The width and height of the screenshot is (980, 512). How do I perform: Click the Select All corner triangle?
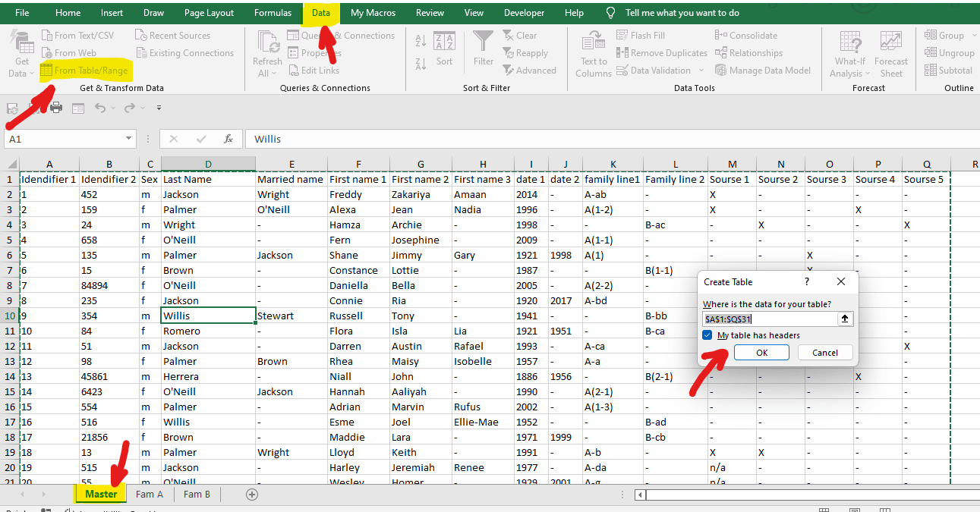(x=11, y=164)
